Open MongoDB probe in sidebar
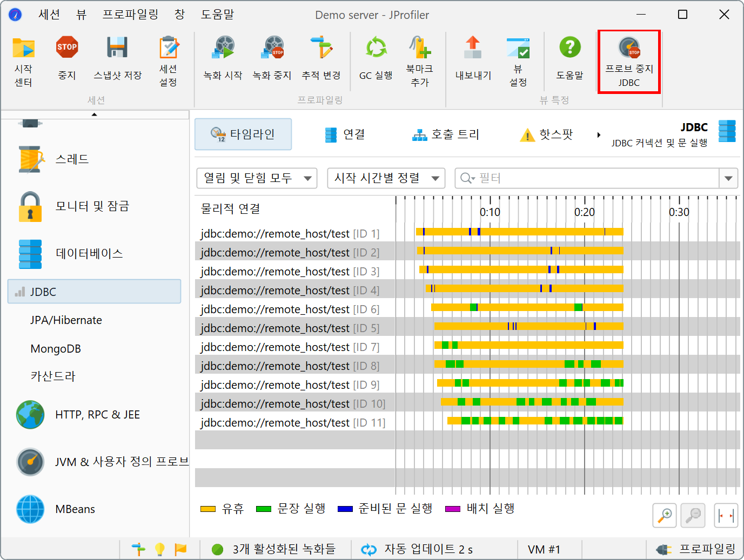This screenshot has height=560, width=744. click(56, 349)
